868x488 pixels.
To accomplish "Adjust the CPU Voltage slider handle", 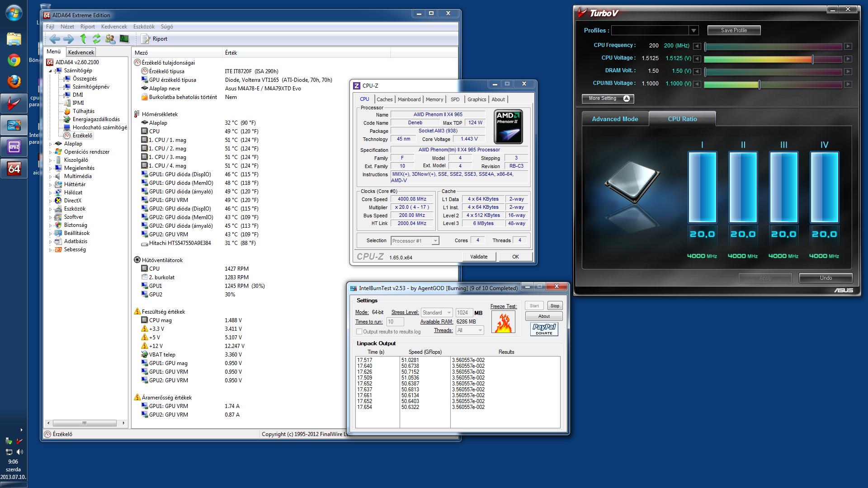I will [813, 59].
